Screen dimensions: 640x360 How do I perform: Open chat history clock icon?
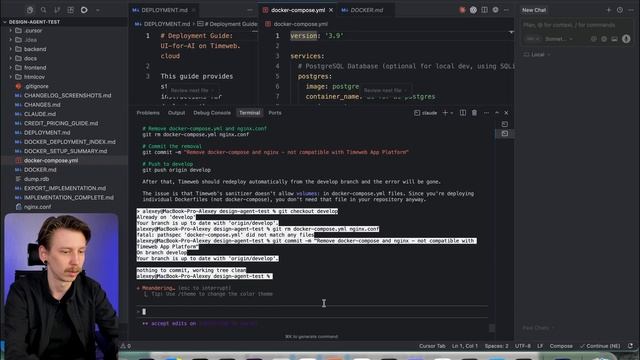pyautogui.click(x=620, y=10)
